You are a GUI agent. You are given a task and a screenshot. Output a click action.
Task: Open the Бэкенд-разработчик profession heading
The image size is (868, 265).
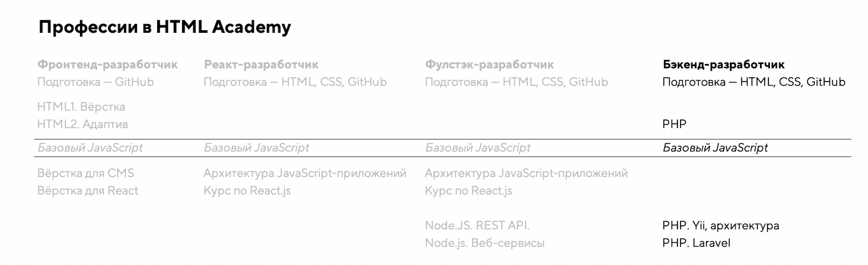pyautogui.click(x=723, y=65)
